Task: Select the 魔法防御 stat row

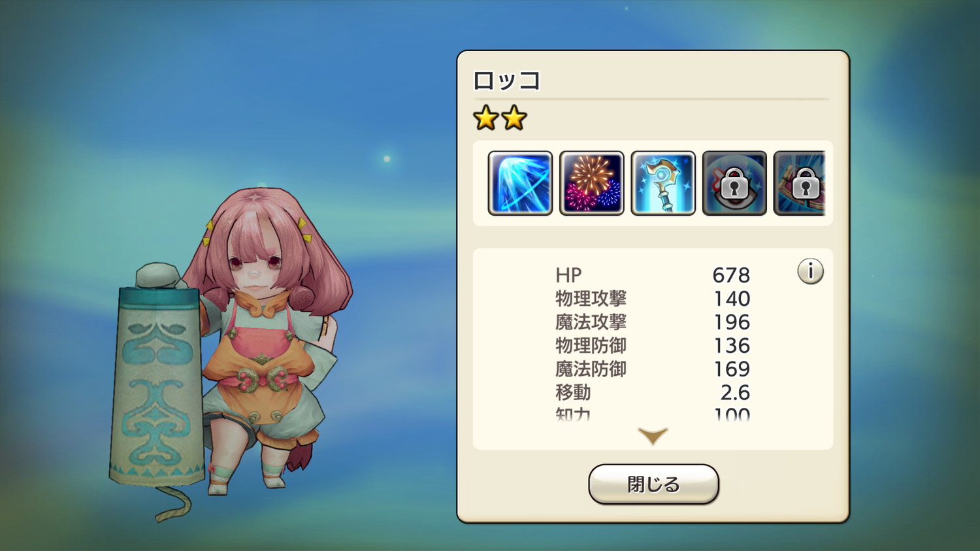Action: tap(653, 369)
